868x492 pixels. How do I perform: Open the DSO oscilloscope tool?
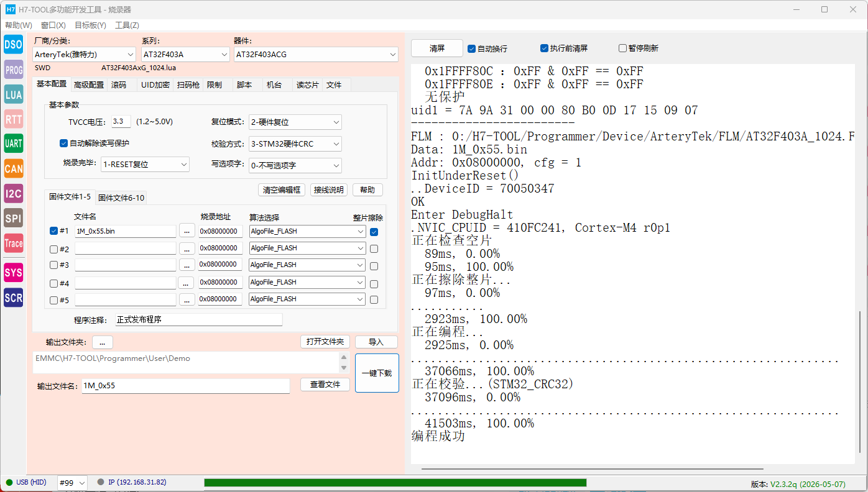13,44
